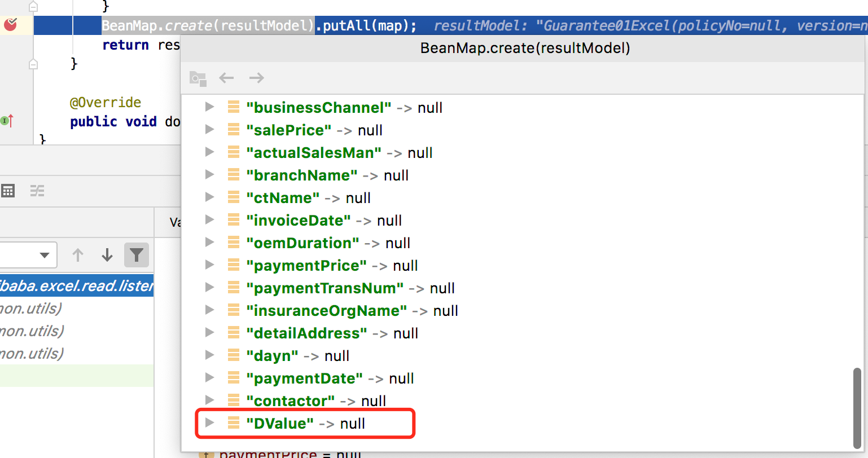Click the paymentDate null value text
The image size is (868, 458).
click(x=402, y=378)
